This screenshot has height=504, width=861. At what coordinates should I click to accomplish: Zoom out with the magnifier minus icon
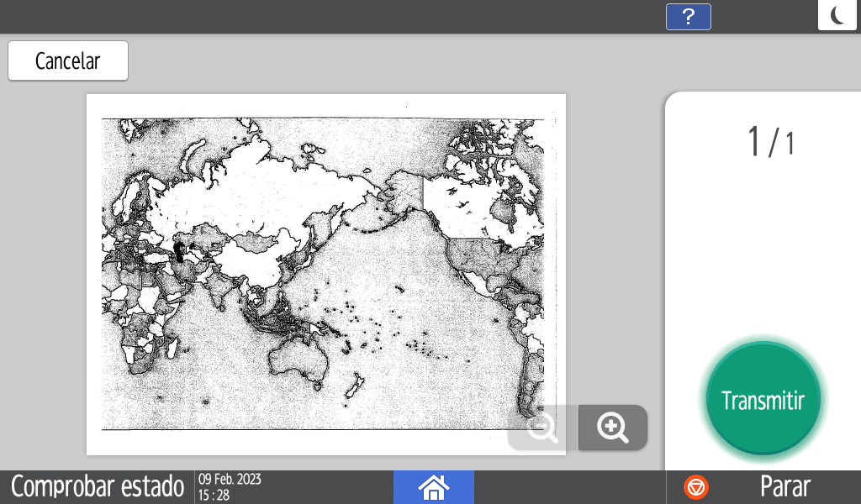point(542,428)
